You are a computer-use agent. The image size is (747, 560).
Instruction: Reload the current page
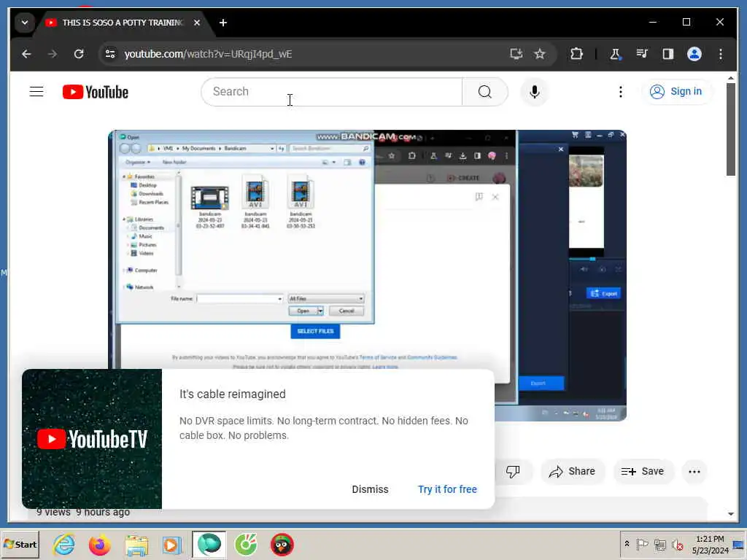[x=79, y=54]
